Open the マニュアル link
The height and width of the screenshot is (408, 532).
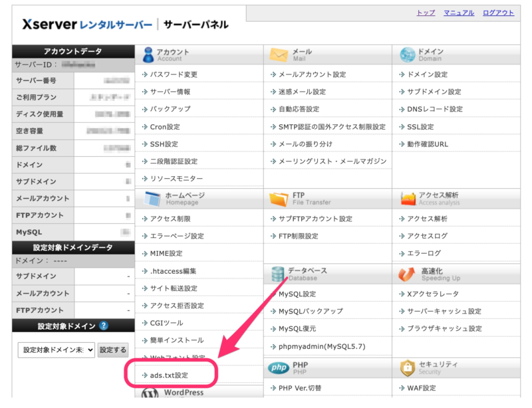click(x=459, y=13)
